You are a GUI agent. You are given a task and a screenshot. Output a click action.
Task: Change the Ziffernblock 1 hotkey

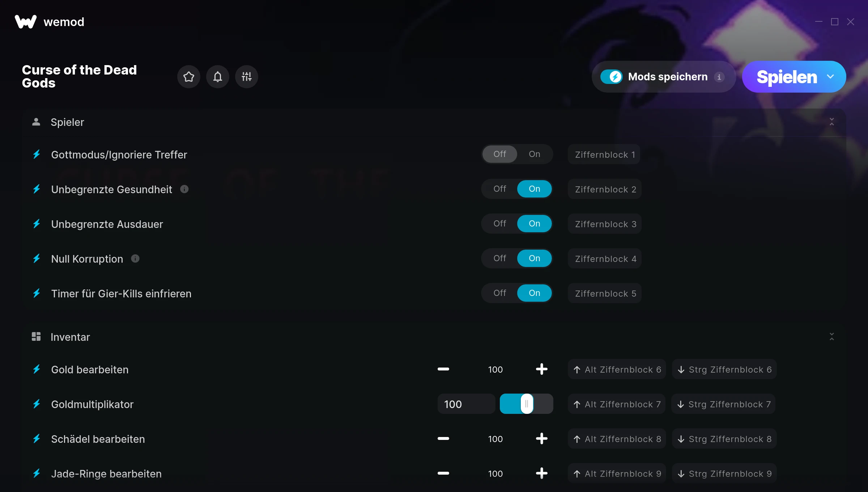click(x=604, y=154)
